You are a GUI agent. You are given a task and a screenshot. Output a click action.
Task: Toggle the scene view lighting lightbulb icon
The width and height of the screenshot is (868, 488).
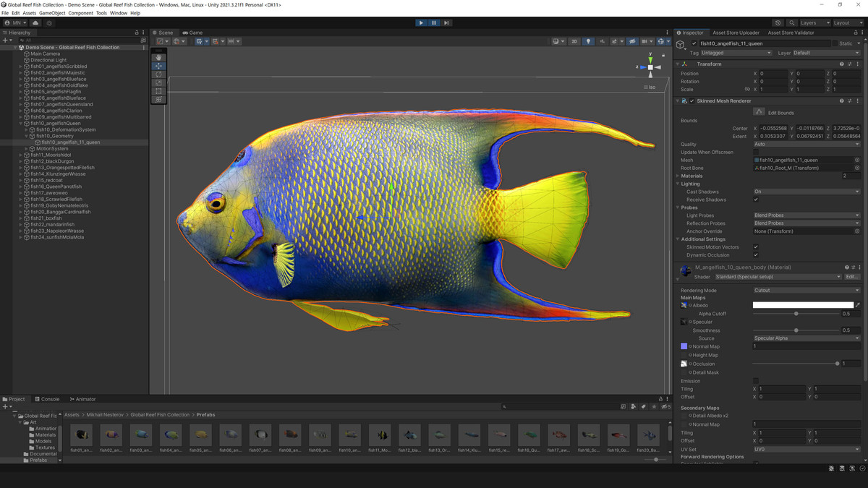[x=589, y=41]
